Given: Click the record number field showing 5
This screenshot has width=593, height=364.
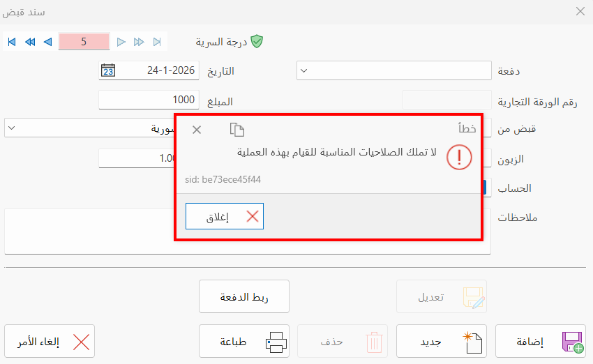Looking at the screenshot, I should click(x=84, y=41).
